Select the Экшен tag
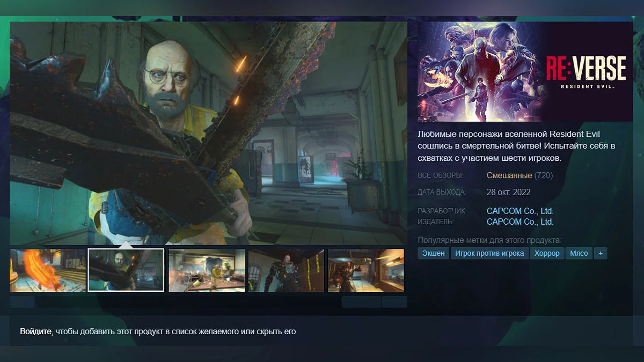644x362 pixels. tap(433, 253)
